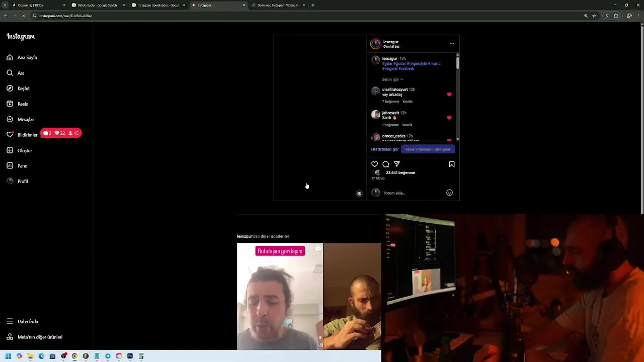Reply to jahreszeit's comment via Yanıtla
The image size is (644, 362).
[407, 125]
